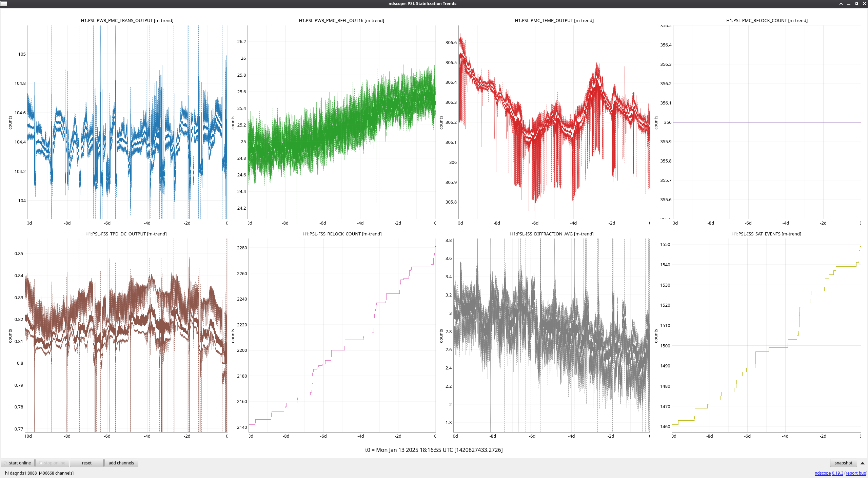Screen dimensions: 868x478
Task: Reset the plot view with reset button
Action: (x=87, y=463)
